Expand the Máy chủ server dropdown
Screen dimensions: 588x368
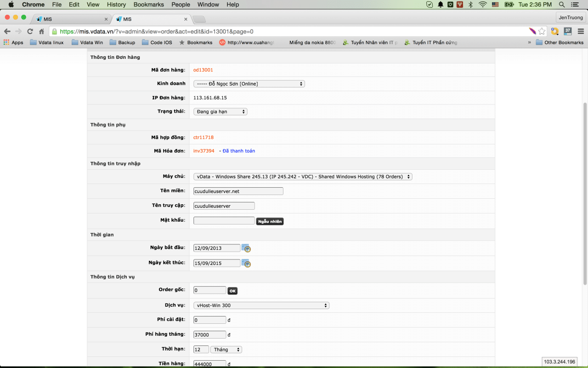click(303, 177)
